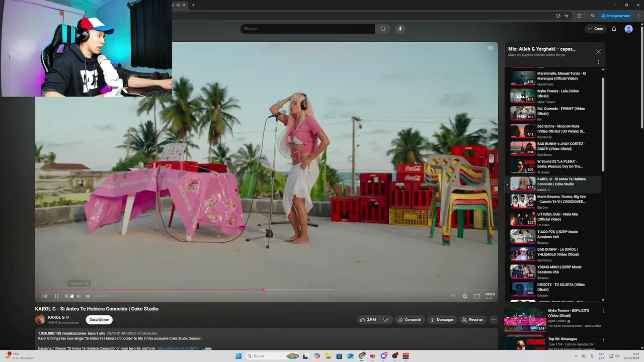Pause the video playback

coord(56,296)
